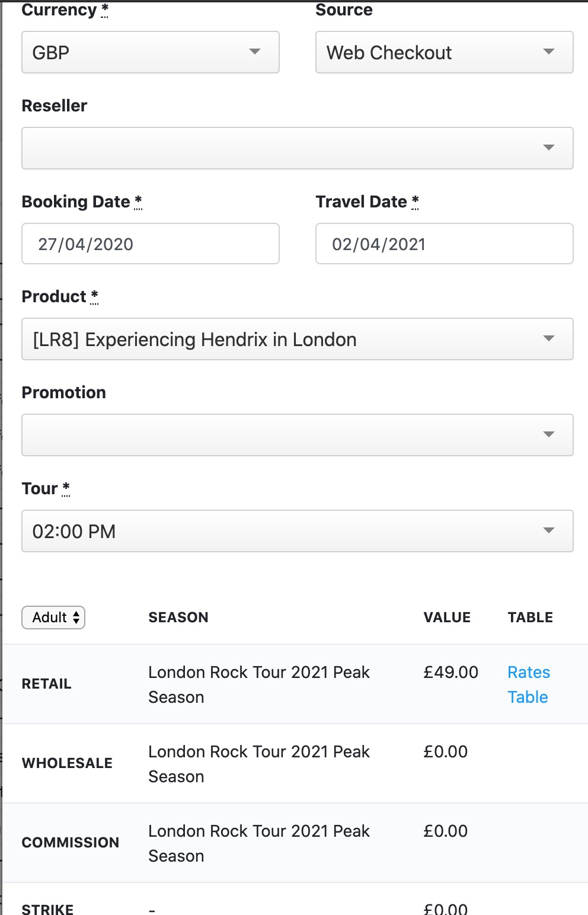Expand the Promotion dropdown
The width and height of the screenshot is (588, 915).
[298, 435]
